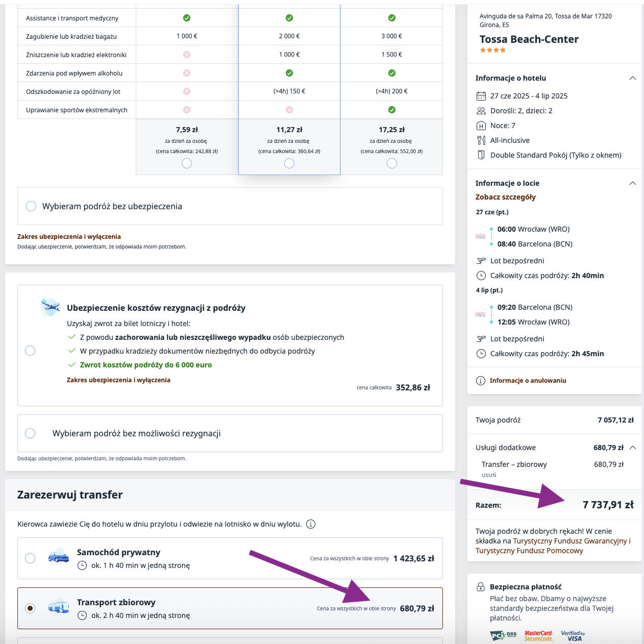This screenshot has width=644, height=644.
Task: Click the nights hotel H icon
Action: point(481,126)
